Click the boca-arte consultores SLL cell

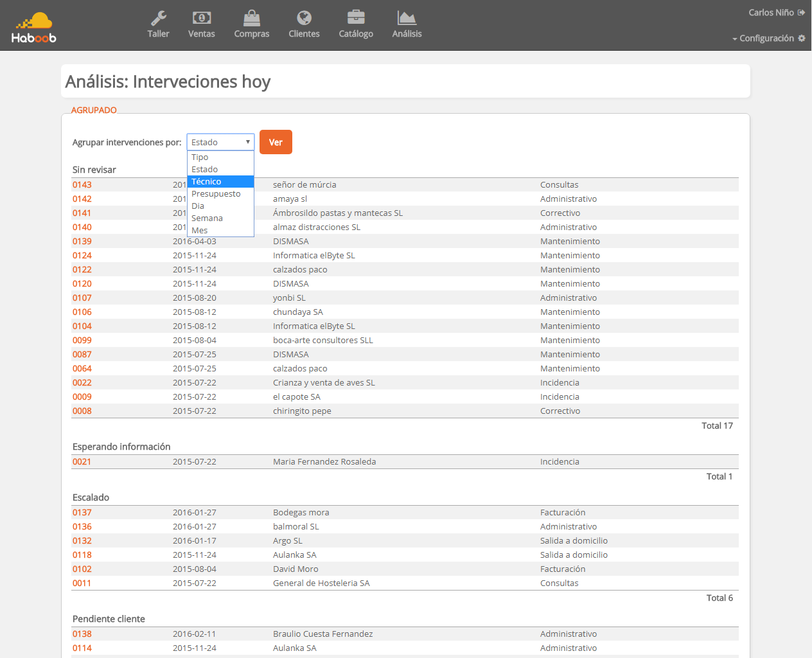[323, 341]
